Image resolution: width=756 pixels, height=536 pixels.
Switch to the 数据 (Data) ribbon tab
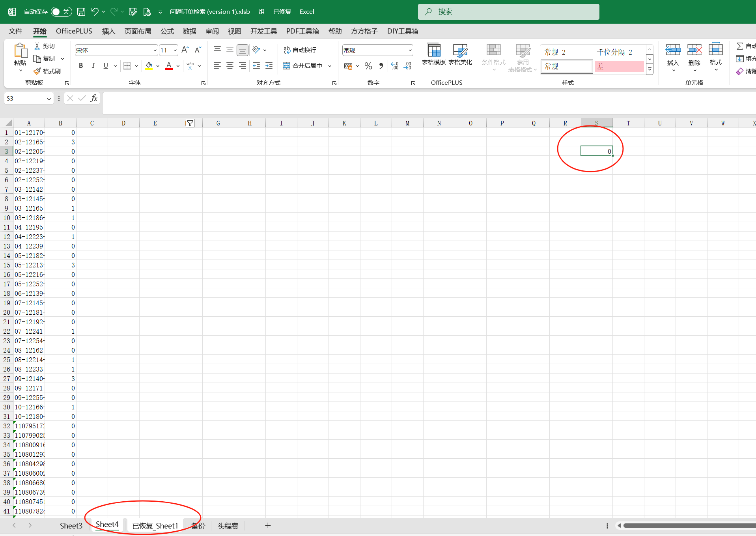(190, 31)
